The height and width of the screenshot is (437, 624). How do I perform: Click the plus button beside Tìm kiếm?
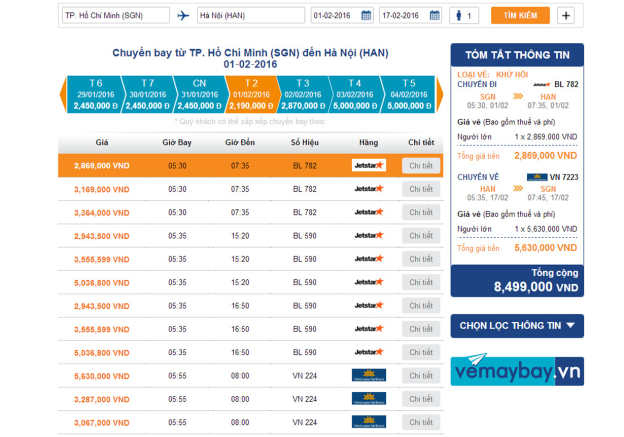tap(565, 16)
